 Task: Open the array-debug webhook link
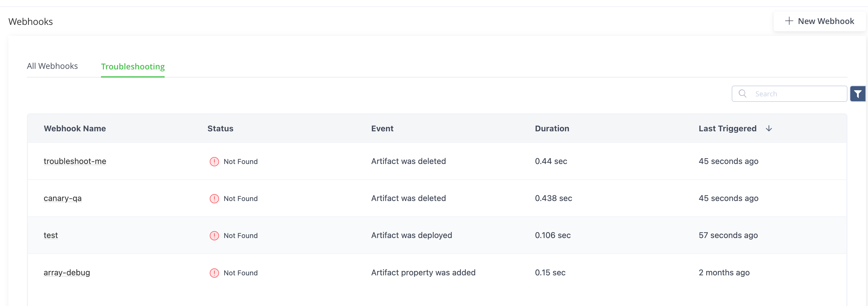tap(67, 273)
